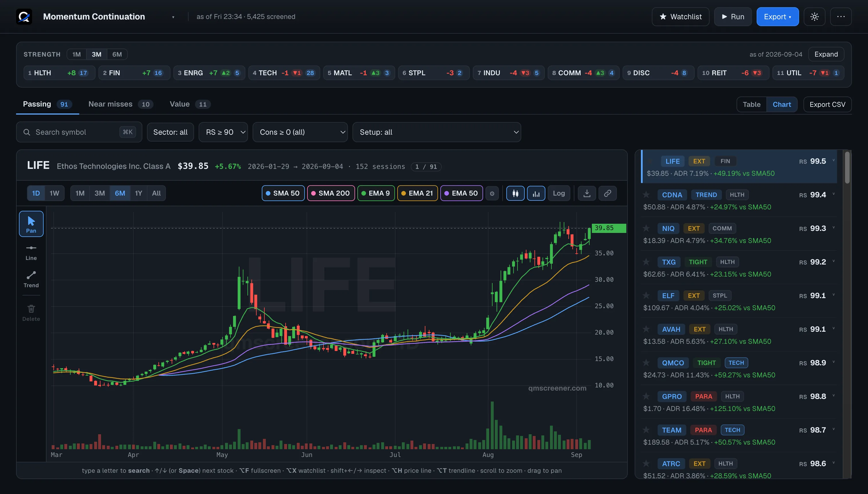Add to Watchlist button

click(681, 17)
